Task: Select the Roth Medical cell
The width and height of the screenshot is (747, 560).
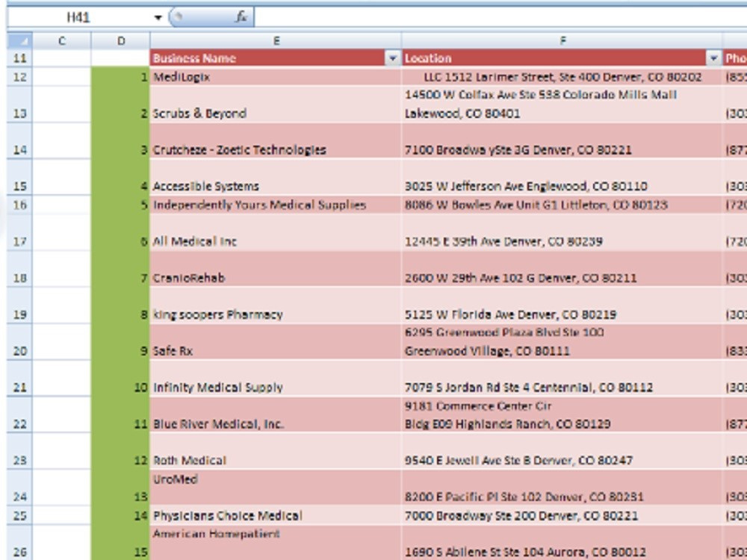Action: click(276, 451)
